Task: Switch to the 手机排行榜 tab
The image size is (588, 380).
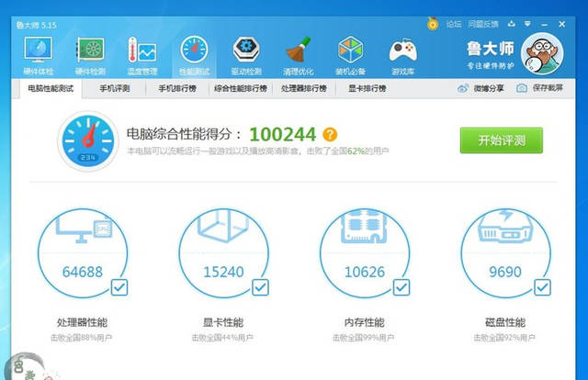Action: pyautogui.click(x=177, y=88)
